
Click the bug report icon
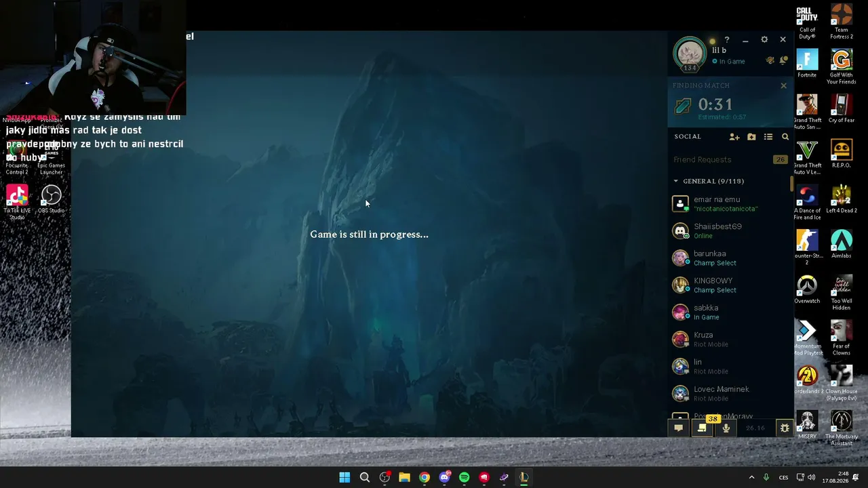[x=785, y=428]
